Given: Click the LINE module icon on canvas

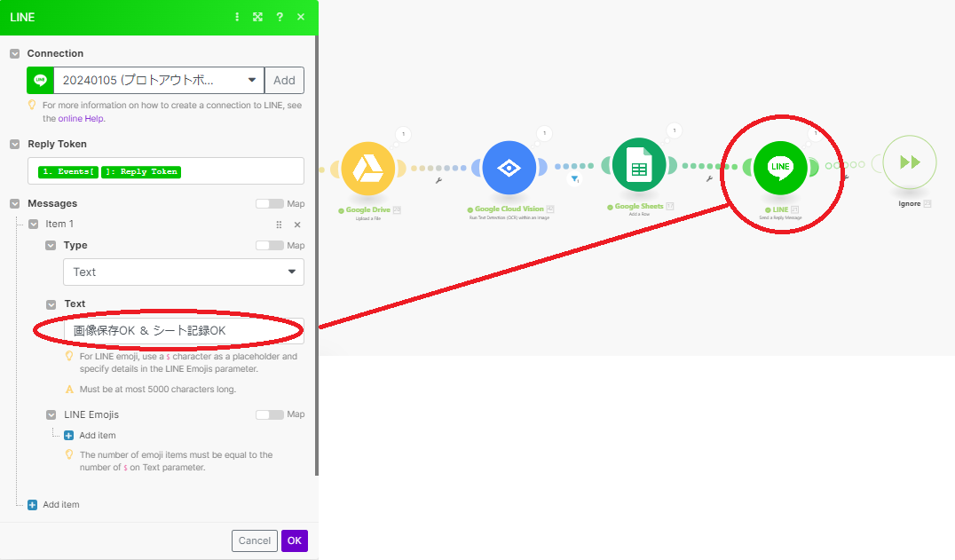Looking at the screenshot, I should (780, 168).
